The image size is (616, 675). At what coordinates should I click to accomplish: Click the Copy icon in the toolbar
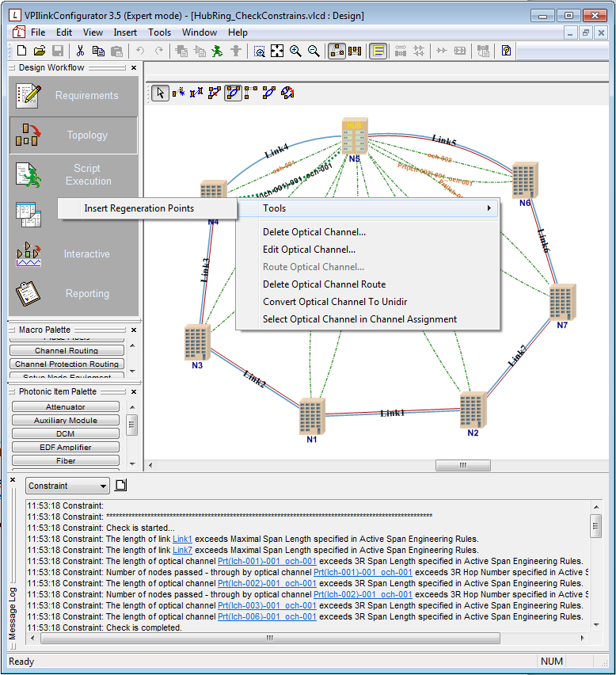[98, 51]
